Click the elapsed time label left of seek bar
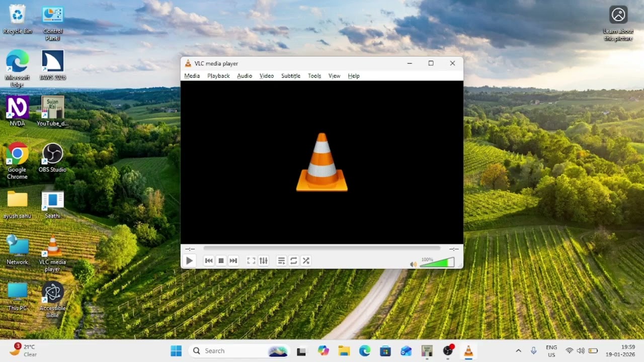The image size is (644, 362). tap(190, 249)
